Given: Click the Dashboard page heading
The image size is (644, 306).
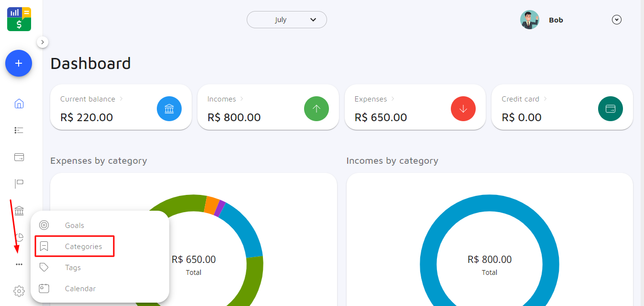Looking at the screenshot, I should click(x=90, y=63).
